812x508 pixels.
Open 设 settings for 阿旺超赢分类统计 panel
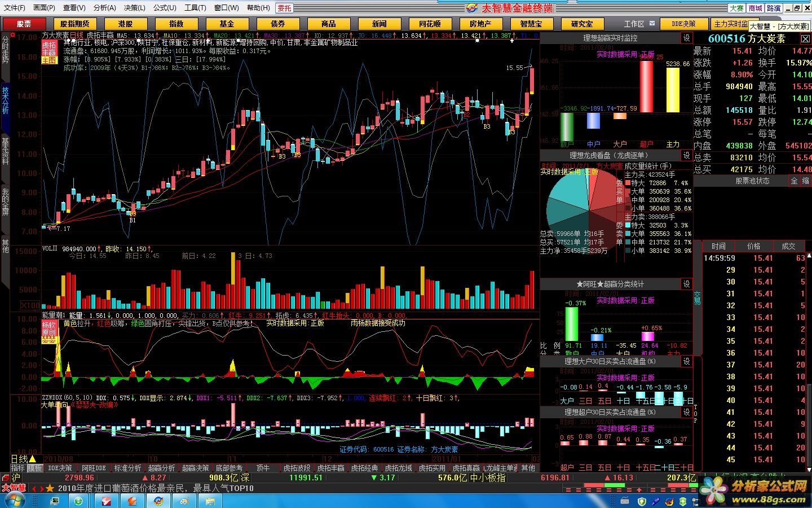tap(687, 284)
